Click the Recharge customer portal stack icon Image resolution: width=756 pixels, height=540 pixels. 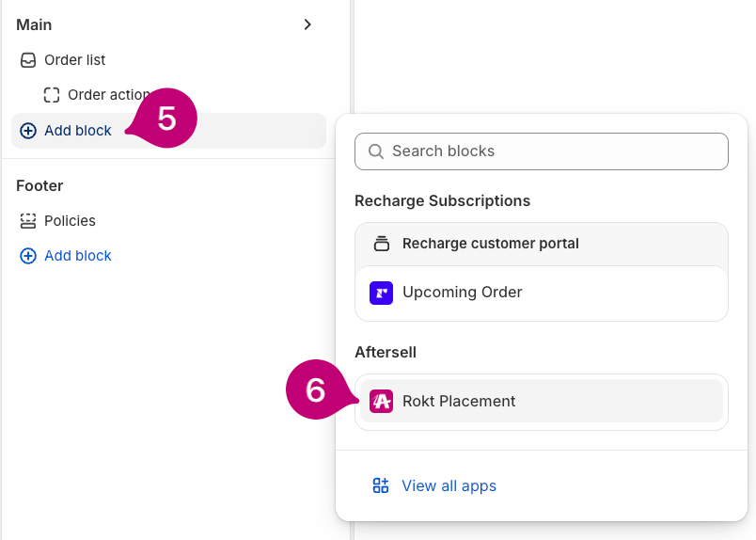point(382,244)
